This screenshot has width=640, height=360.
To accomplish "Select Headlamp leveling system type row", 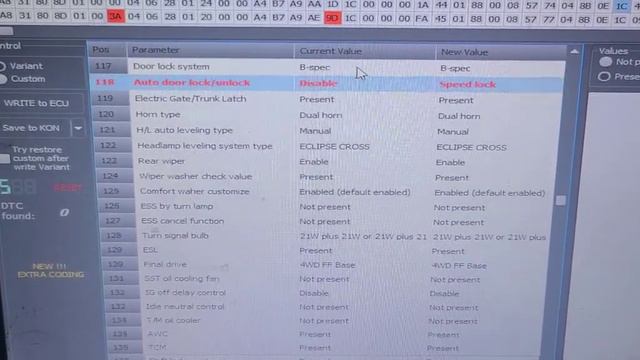I will [327, 146].
